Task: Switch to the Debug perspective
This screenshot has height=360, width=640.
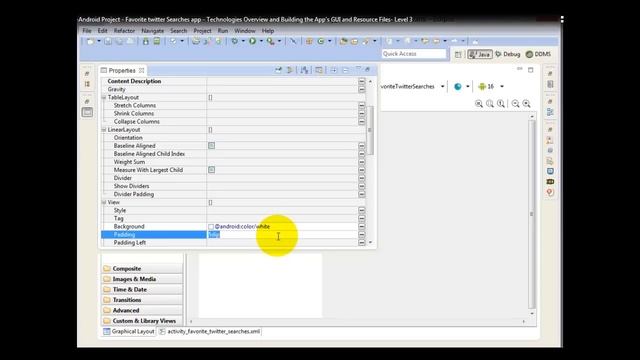Action: pyautogui.click(x=508, y=54)
